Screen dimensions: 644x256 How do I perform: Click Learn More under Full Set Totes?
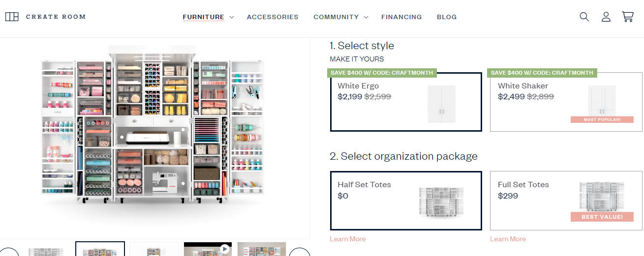(x=508, y=239)
